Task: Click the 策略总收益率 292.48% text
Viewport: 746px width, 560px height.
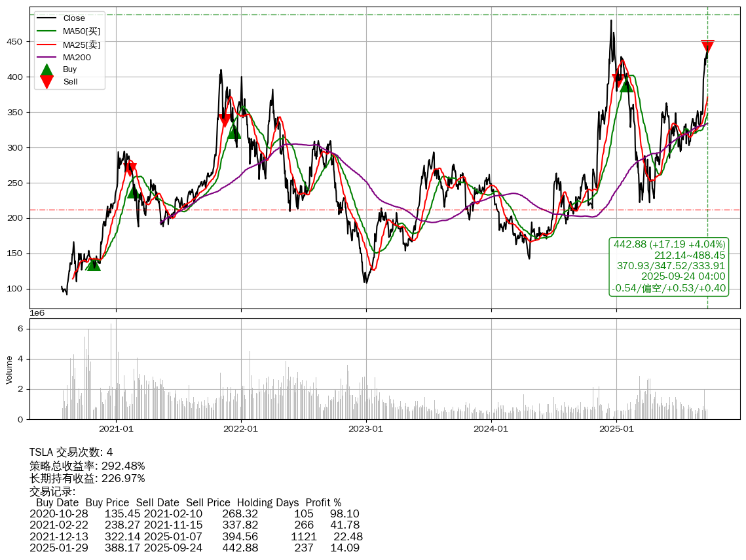Action: point(87,466)
